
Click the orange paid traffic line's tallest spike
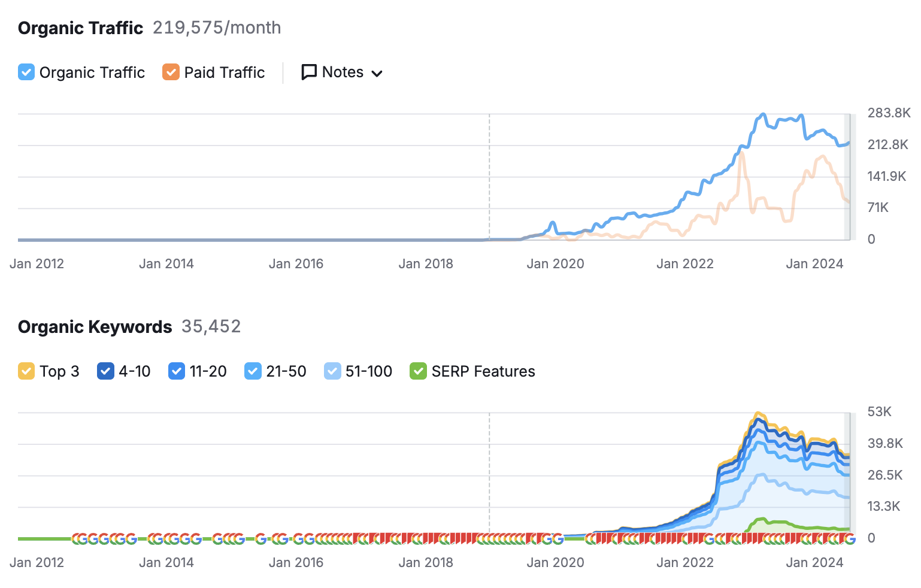click(743, 153)
